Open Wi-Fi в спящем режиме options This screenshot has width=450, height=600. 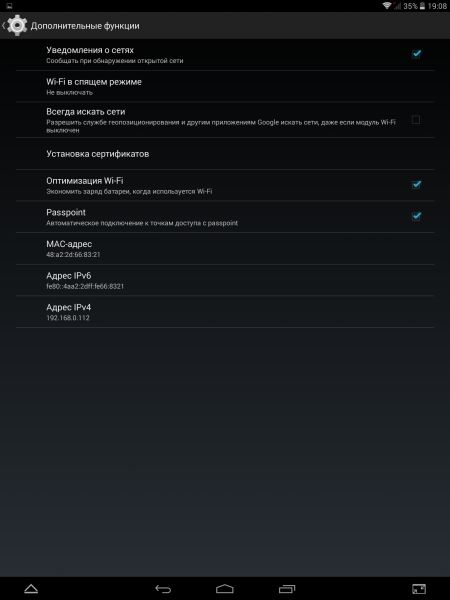click(225, 86)
